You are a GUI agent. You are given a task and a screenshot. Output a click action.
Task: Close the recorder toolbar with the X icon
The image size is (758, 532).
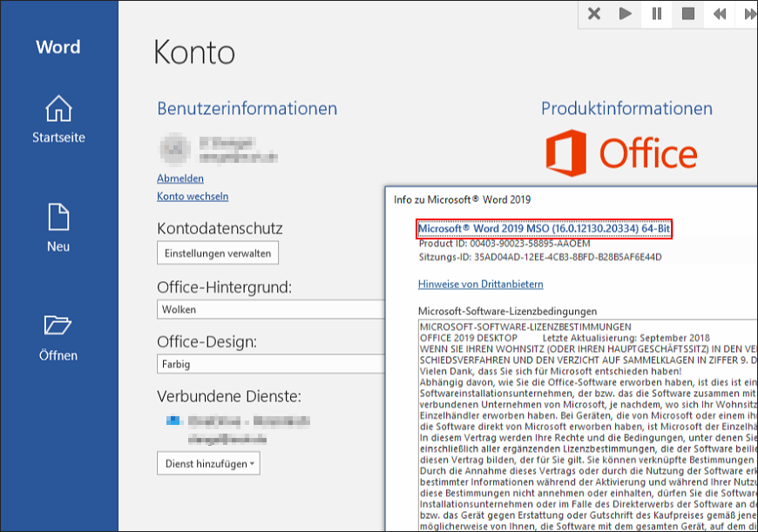[x=594, y=13]
